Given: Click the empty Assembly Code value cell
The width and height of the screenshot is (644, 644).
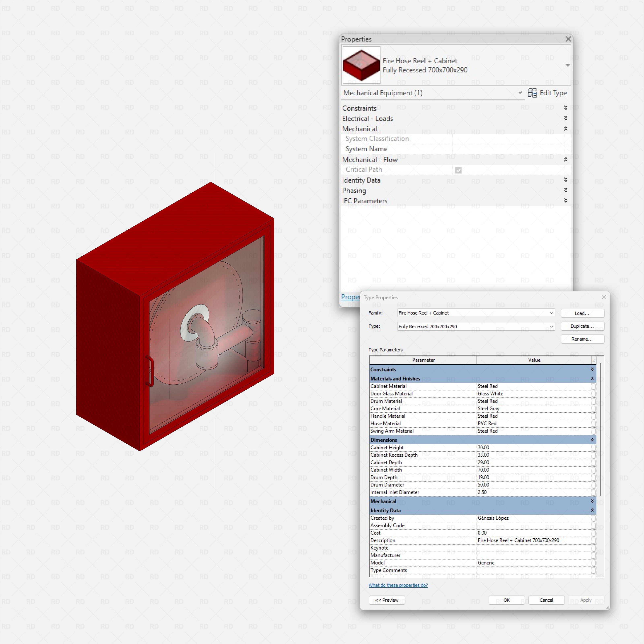Looking at the screenshot, I should click(x=534, y=525).
